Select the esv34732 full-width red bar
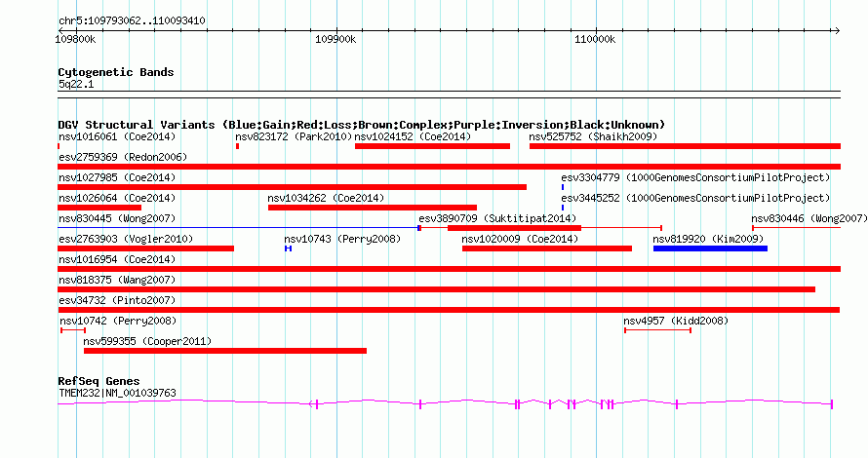This screenshot has height=458, width=868. 449,310
